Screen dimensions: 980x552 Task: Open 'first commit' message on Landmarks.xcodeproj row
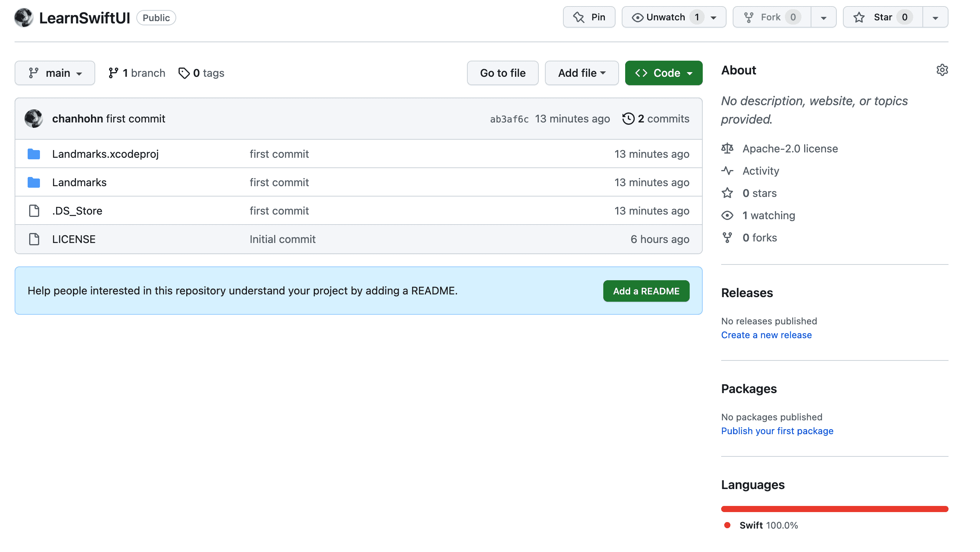(279, 154)
